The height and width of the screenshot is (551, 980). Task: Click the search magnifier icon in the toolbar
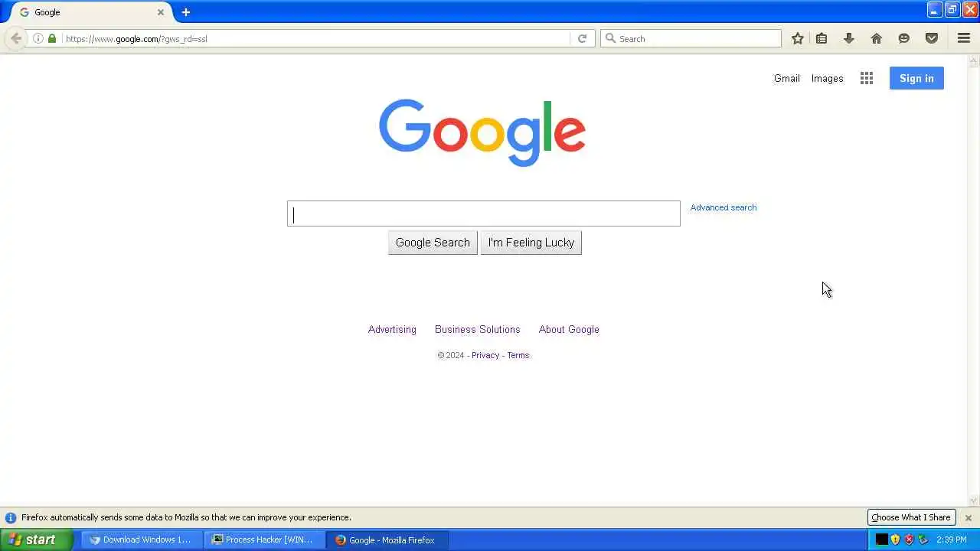coord(610,38)
